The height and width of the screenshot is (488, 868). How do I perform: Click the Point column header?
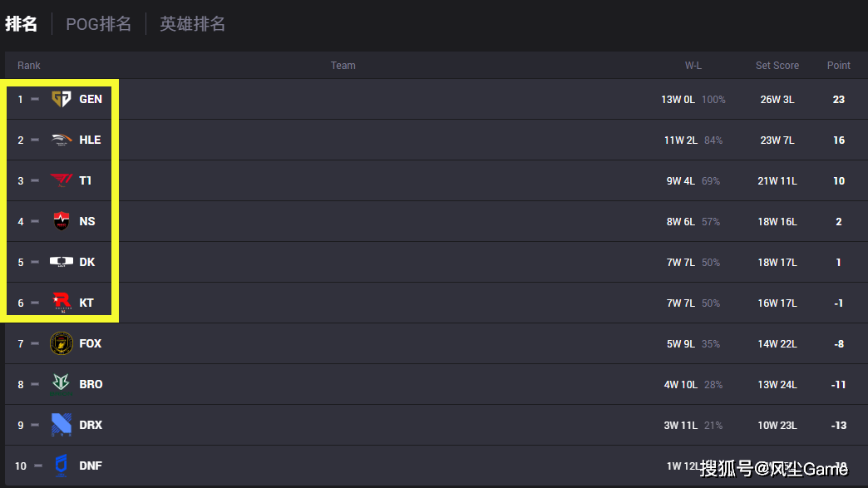coord(838,66)
